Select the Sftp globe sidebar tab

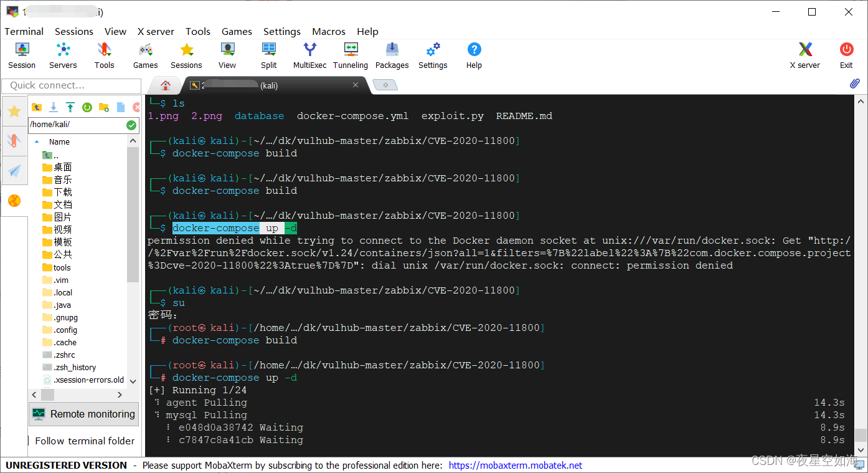tap(14, 201)
